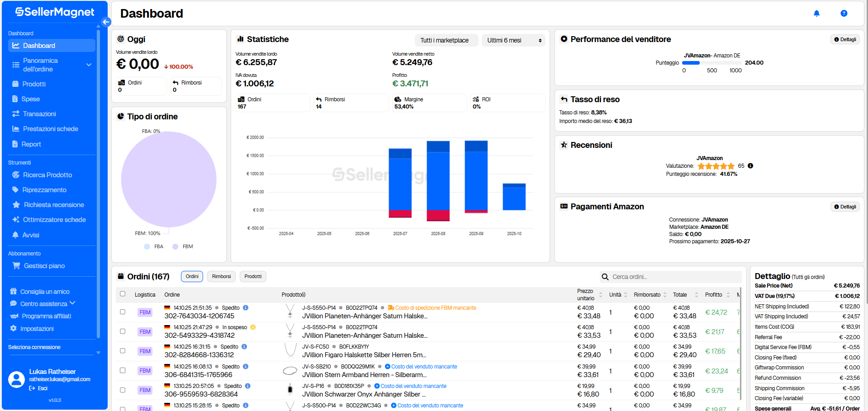Switch to the Rimborsi tab
This screenshot has height=411, width=868.
[x=221, y=276]
